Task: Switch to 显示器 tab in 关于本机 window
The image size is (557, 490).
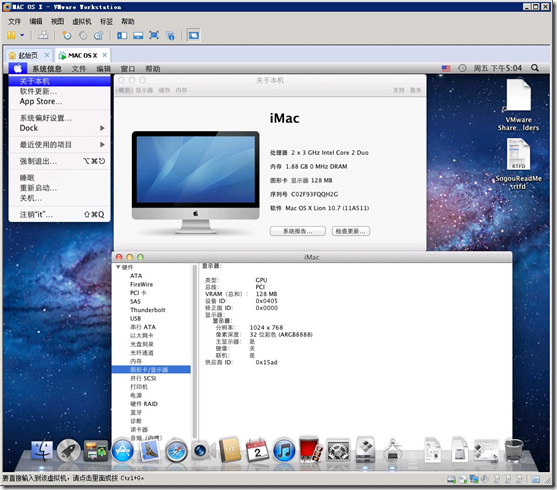Action: [x=144, y=90]
